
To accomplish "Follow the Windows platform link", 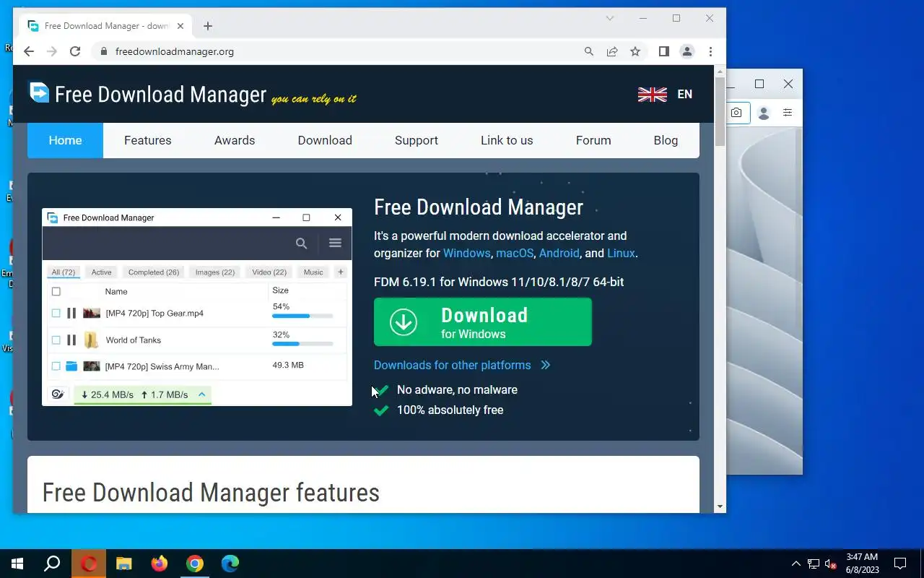I will (x=466, y=253).
